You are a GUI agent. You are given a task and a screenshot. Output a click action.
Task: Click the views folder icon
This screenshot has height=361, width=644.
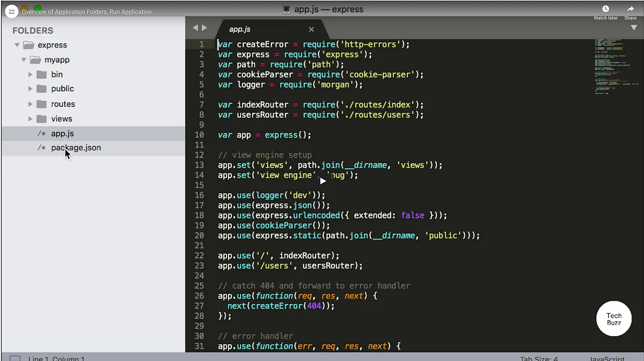[x=41, y=119]
